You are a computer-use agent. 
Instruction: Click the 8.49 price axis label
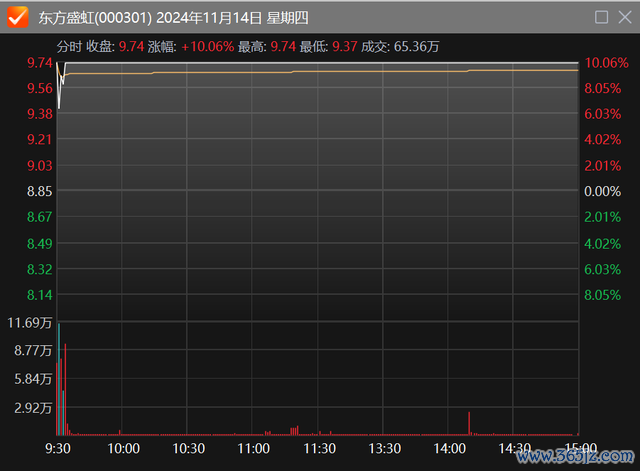pos(40,244)
